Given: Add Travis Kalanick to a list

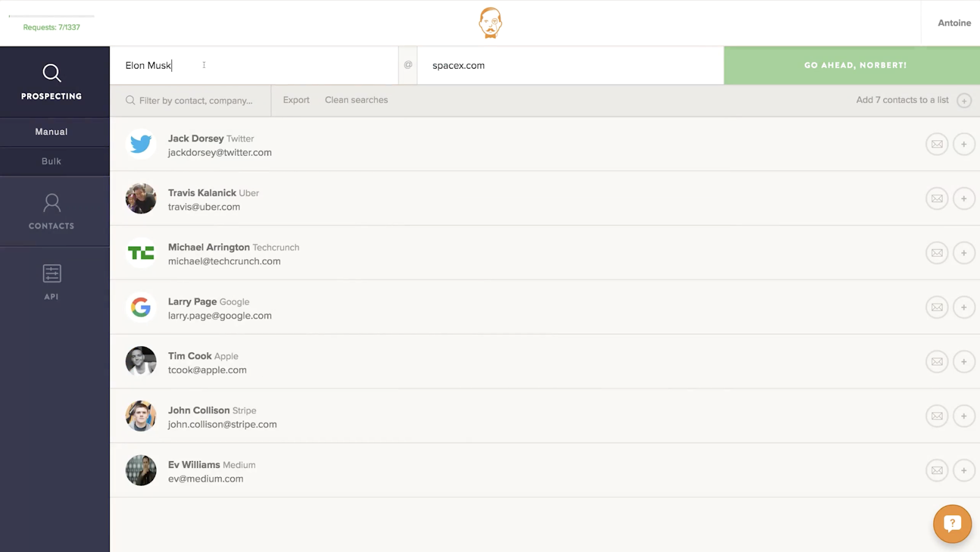Looking at the screenshot, I should pyautogui.click(x=964, y=198).
